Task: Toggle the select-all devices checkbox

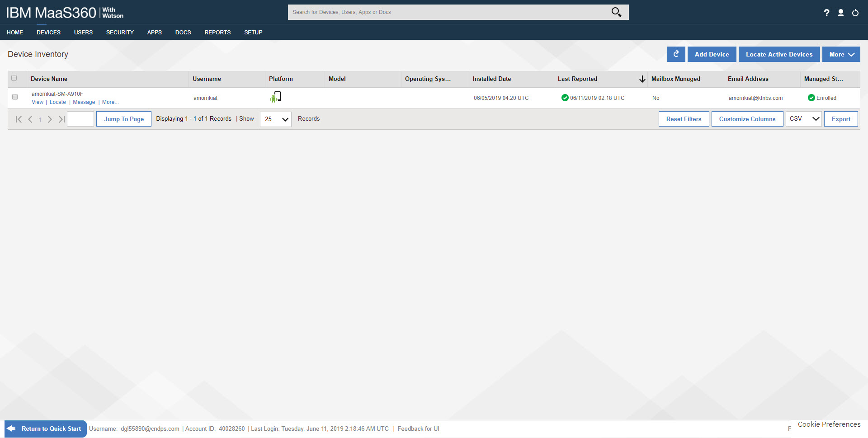Action: (x=14, y=78)
